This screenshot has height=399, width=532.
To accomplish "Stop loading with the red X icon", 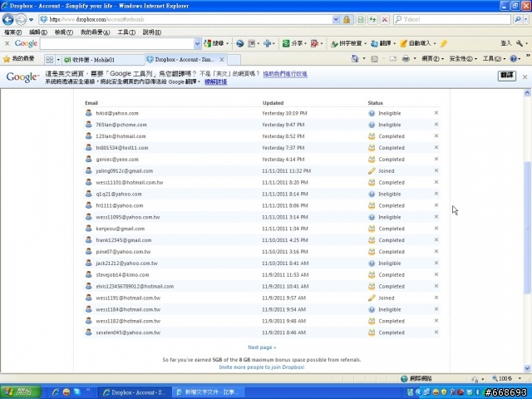I will point(384,19).
